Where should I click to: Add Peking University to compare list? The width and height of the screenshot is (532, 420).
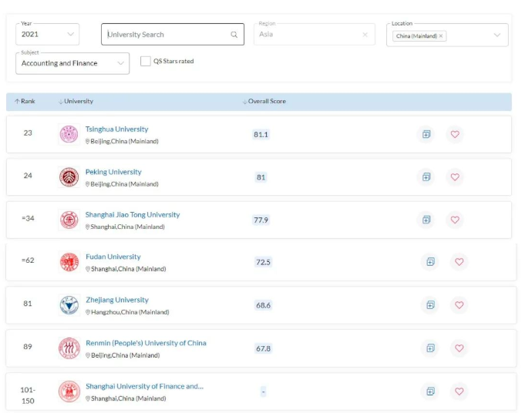[x=426, y=177]
